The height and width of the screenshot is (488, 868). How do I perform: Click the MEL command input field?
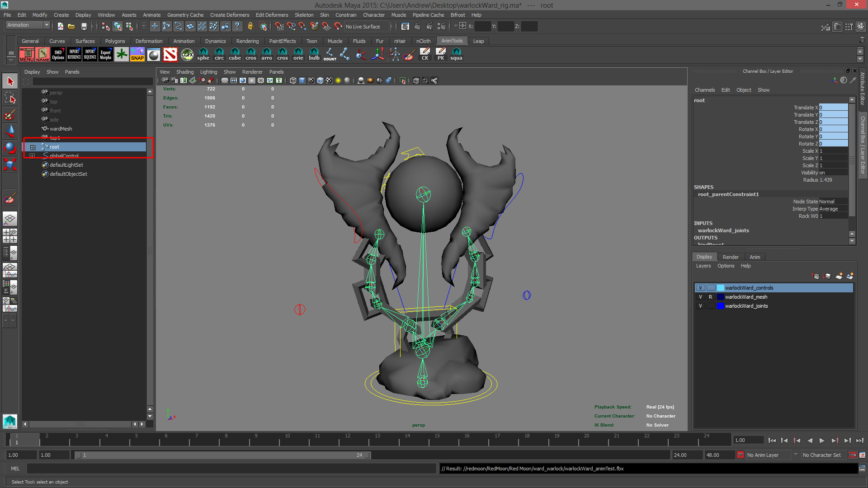pos(231,469)
